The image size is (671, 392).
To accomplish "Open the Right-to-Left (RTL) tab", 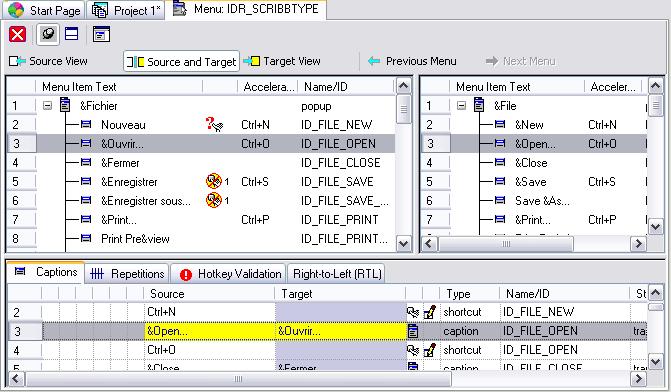I will (x=337, y=274).
